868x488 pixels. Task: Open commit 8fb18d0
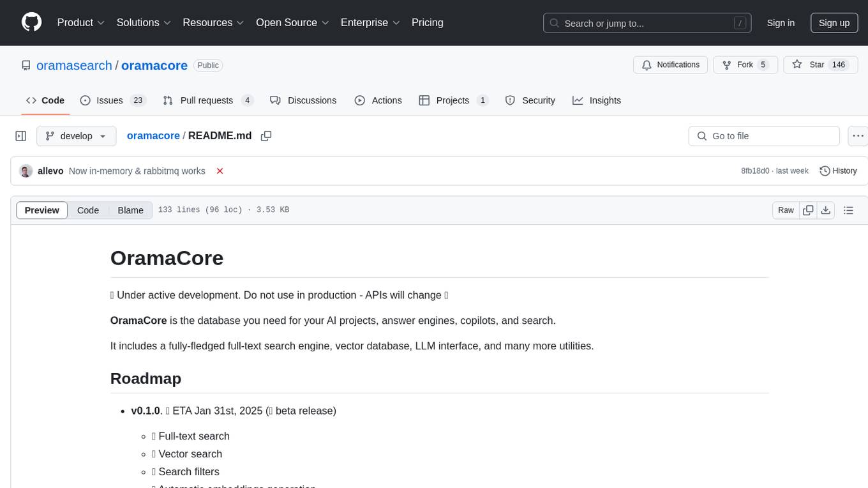click(755, 171)
